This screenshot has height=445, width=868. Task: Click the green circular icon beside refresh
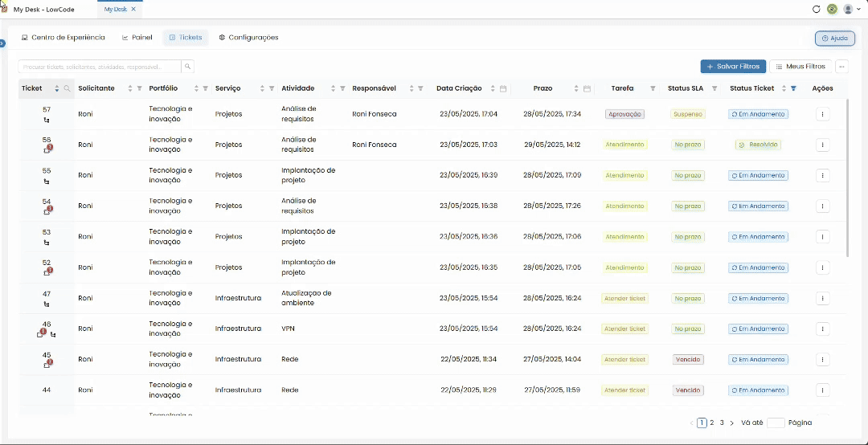point(832,9)
